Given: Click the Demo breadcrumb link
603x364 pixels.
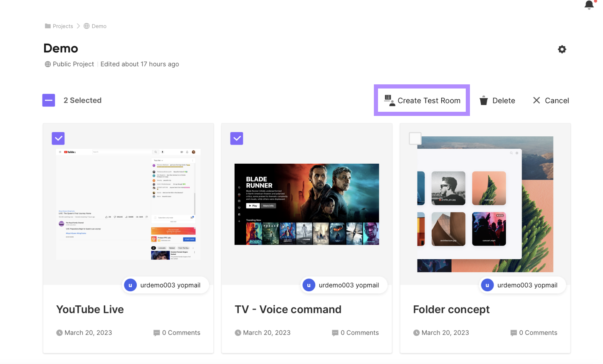Looking at the screenshot, I should pyautogui.click(x=99, y=26).
